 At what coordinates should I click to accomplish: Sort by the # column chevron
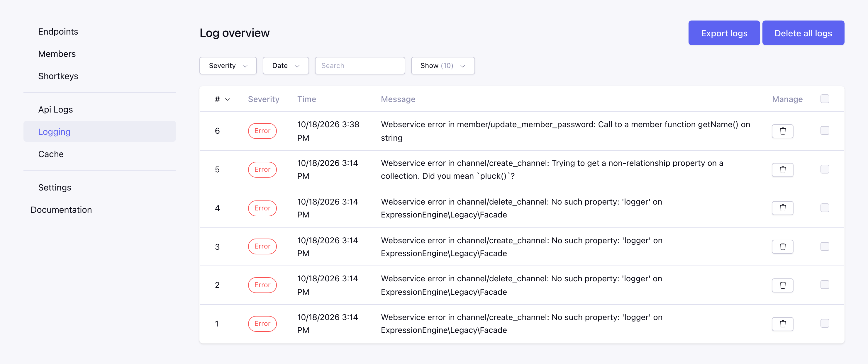tap(228, 99)
